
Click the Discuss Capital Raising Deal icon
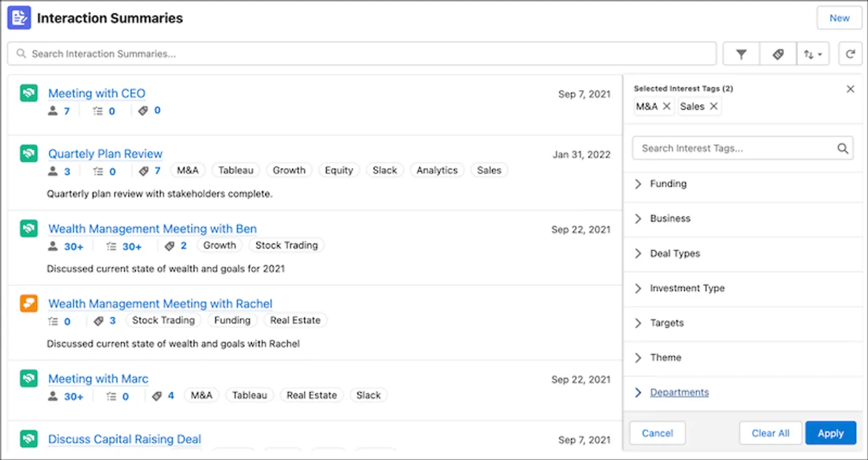[29, 439]
